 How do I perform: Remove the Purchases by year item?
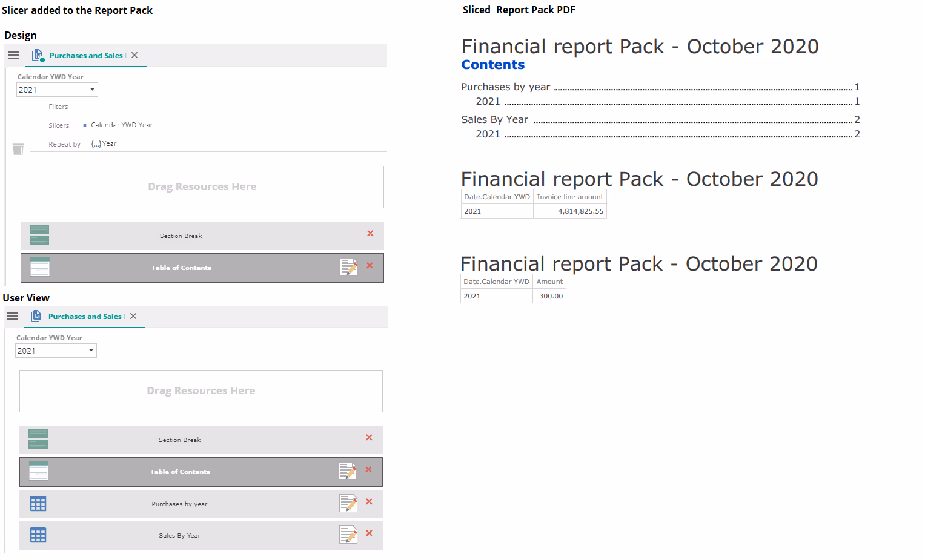click(369, 502)
